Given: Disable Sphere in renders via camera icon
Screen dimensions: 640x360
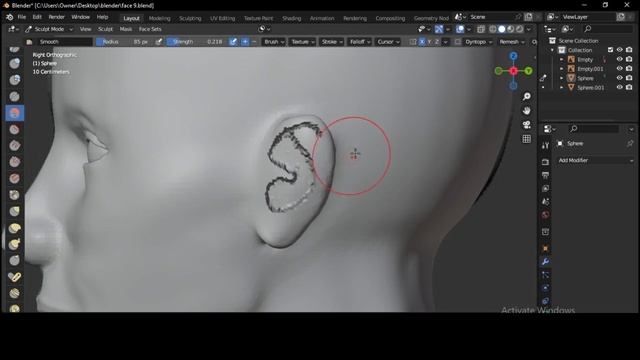Looking at the screenshot, I should click(629, 78).
